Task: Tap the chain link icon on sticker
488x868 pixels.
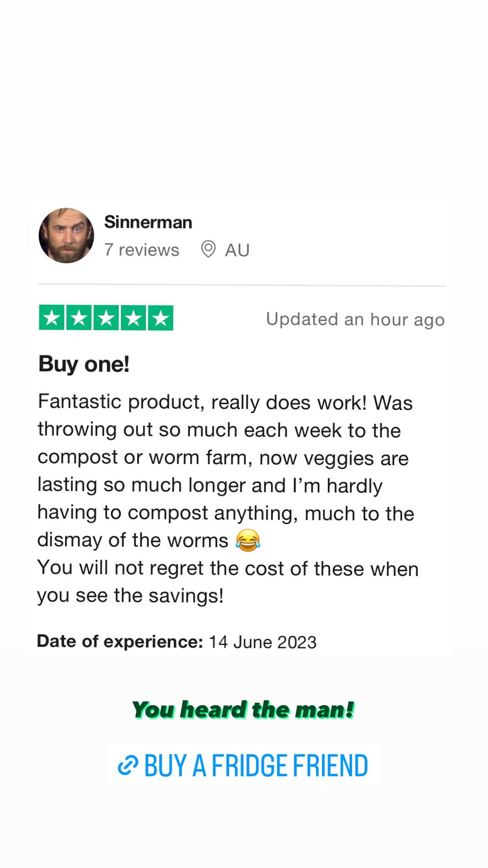Action: coord(128,765)
